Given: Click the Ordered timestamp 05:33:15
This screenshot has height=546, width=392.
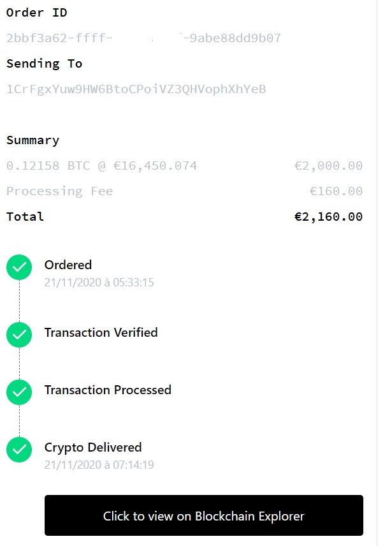Looking at the screenshot, I should click(x=99, y=283).
